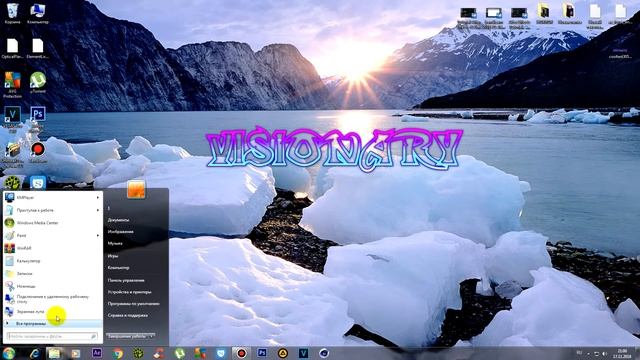Viewport: 640px width, 360px height.
Task: Expand Все программы list
Action: [53, 324]
